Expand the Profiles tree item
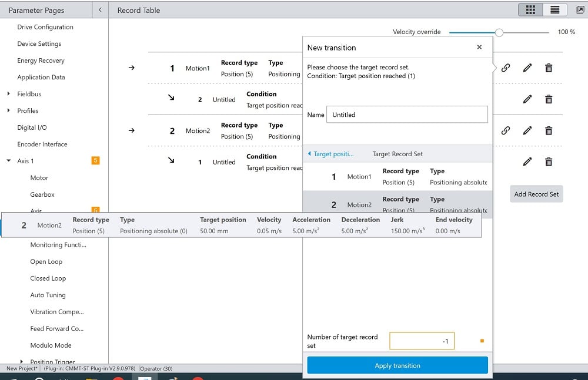 (8, 110)
